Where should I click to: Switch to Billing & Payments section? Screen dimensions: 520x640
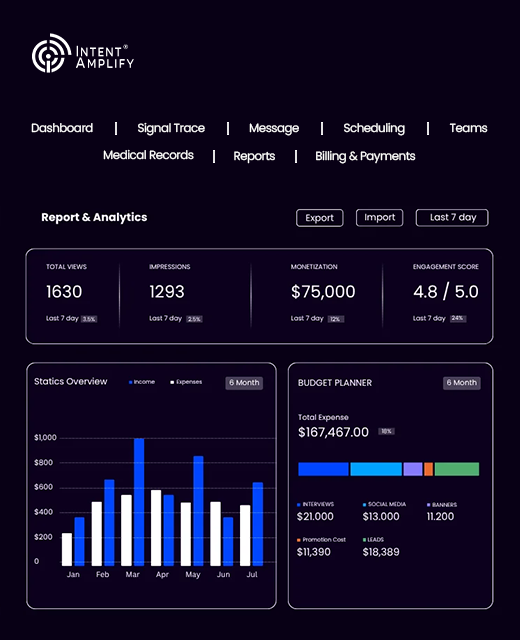coord(365,156)
